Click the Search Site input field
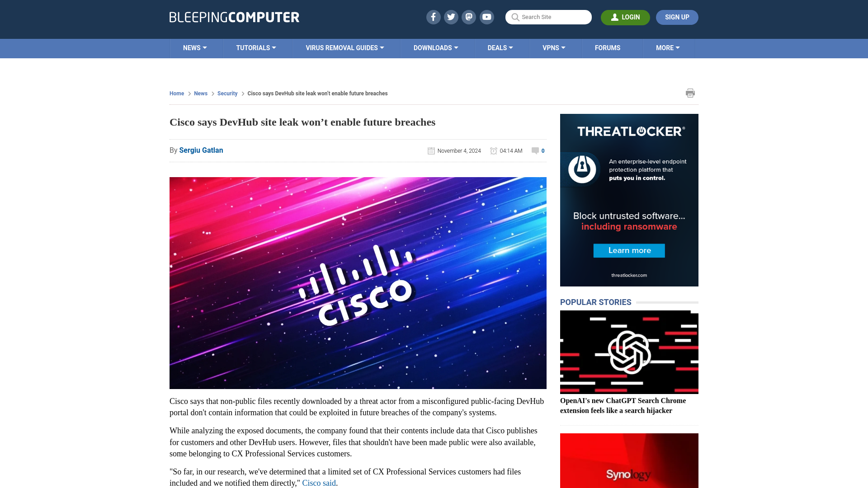 tap(548, 17)
